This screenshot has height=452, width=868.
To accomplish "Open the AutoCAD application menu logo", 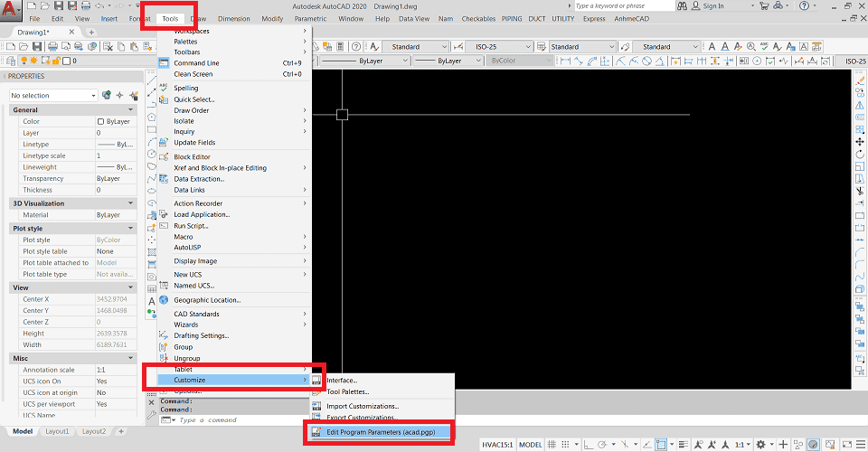I will coord(9,9).
